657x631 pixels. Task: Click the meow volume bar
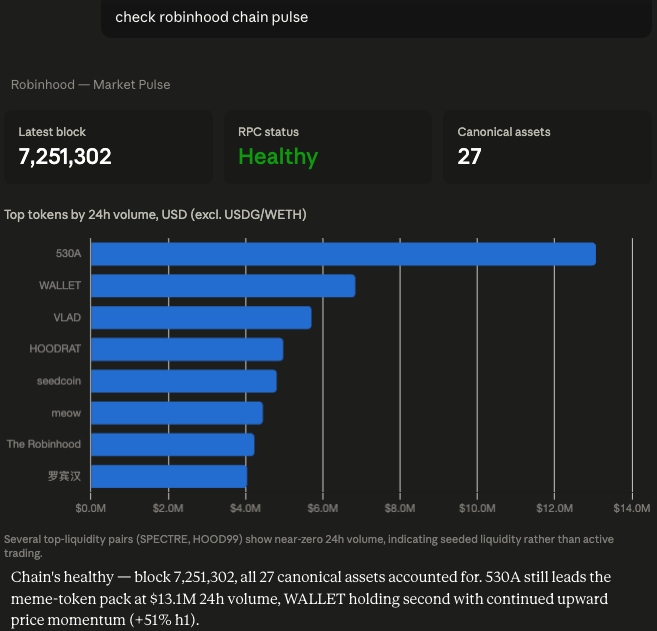[x=177, y=413]
